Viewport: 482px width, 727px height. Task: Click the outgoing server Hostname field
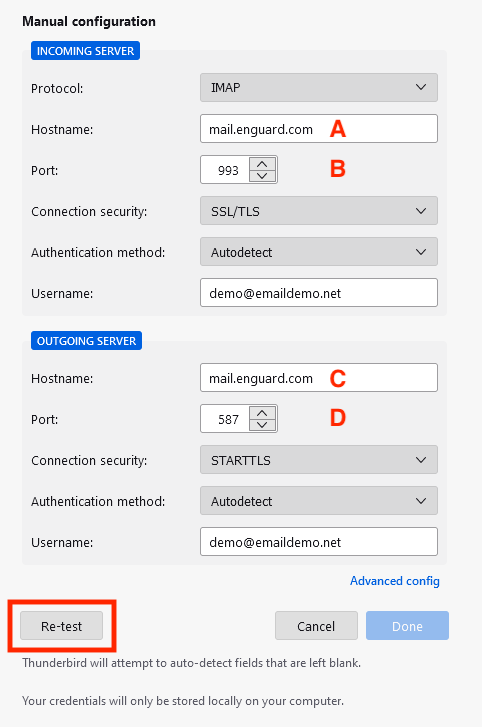tap(319, 377)
